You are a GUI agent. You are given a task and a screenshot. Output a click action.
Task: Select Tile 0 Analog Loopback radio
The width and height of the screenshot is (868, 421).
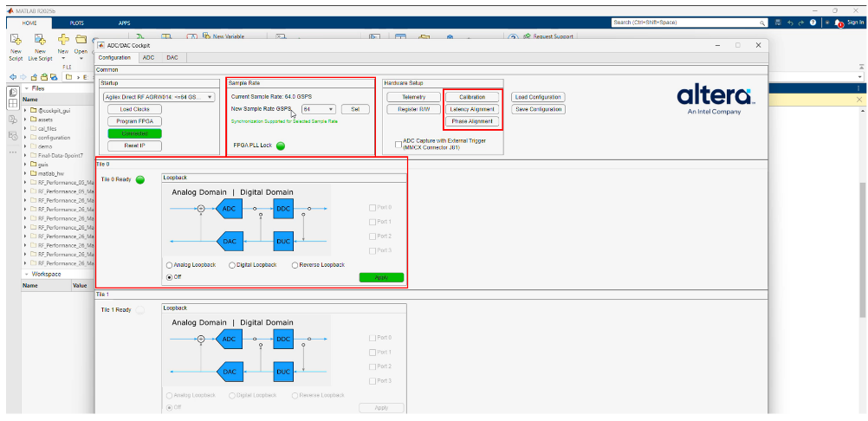click(170, 265)
